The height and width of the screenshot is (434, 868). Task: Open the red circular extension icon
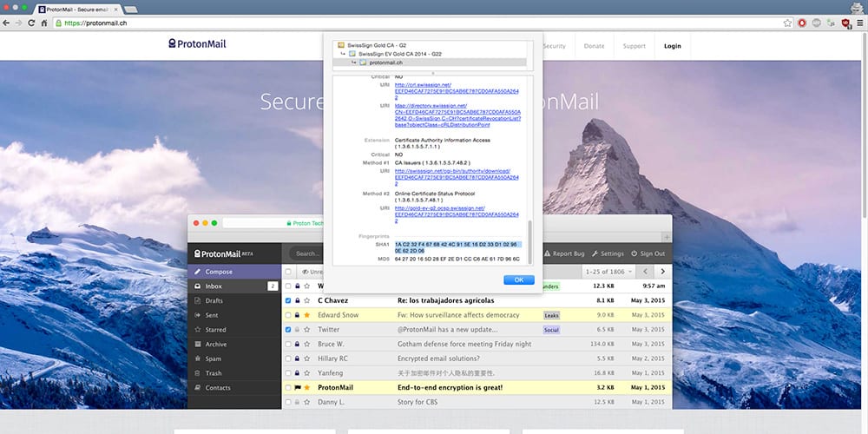point(802,23)
